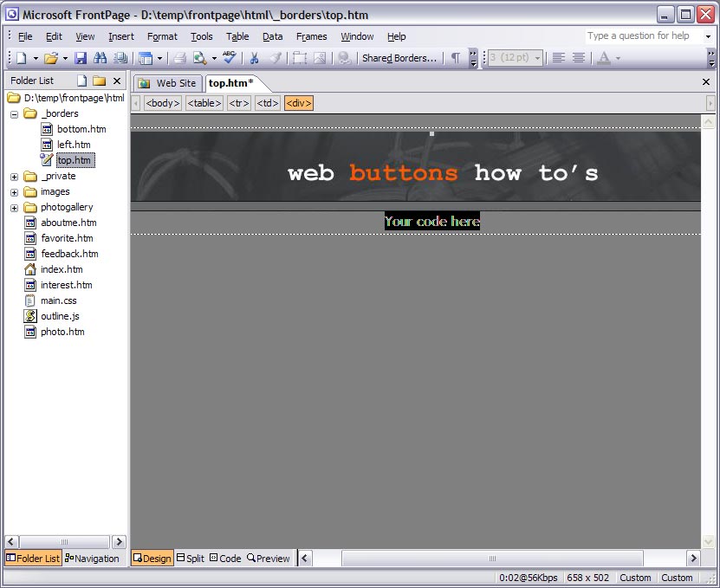Select the top.htm document tab

tap(231, 83)
